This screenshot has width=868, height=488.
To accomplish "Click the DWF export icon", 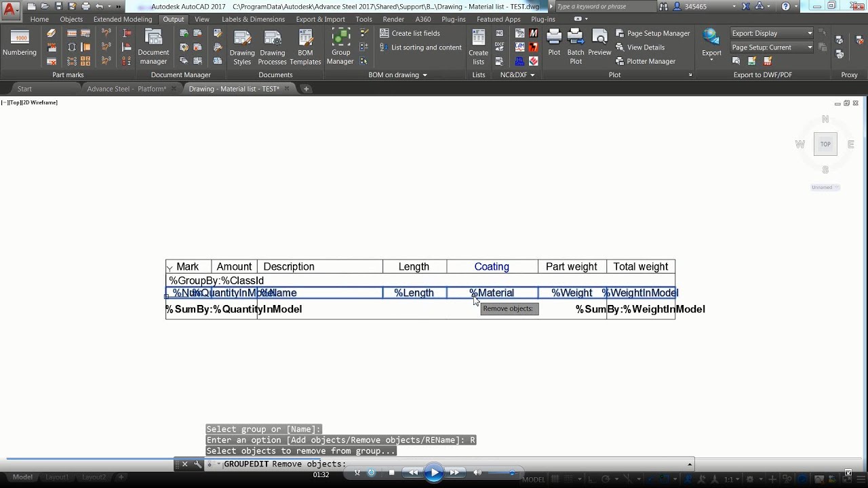I will tap(751, 61).
